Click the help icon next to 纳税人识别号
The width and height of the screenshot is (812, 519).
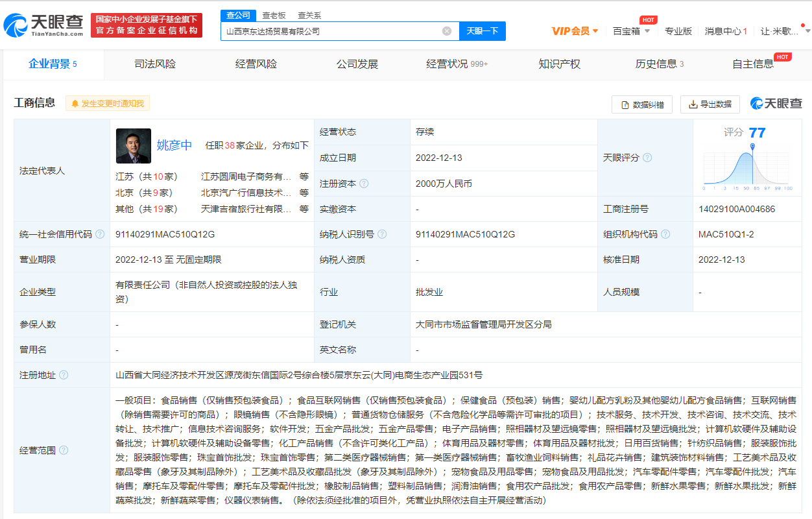tap(383, 234)
